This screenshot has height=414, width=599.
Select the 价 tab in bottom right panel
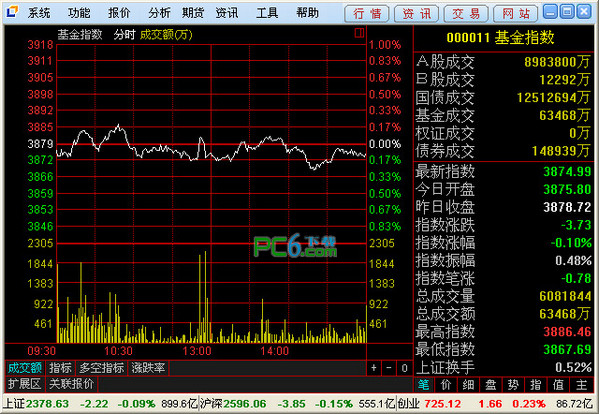[x=446, y=385]
